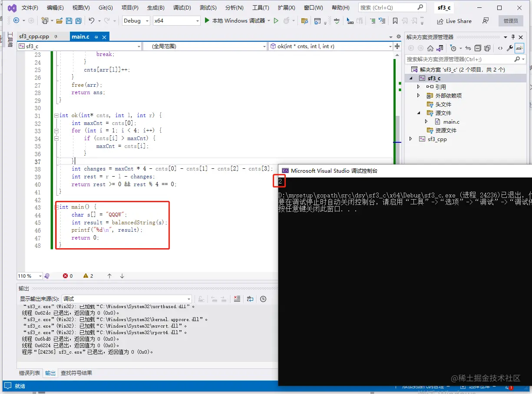Open the global scope (全局范围) dropdown
The height and width of the screenshot is (394, 532).
click(205, 46)
